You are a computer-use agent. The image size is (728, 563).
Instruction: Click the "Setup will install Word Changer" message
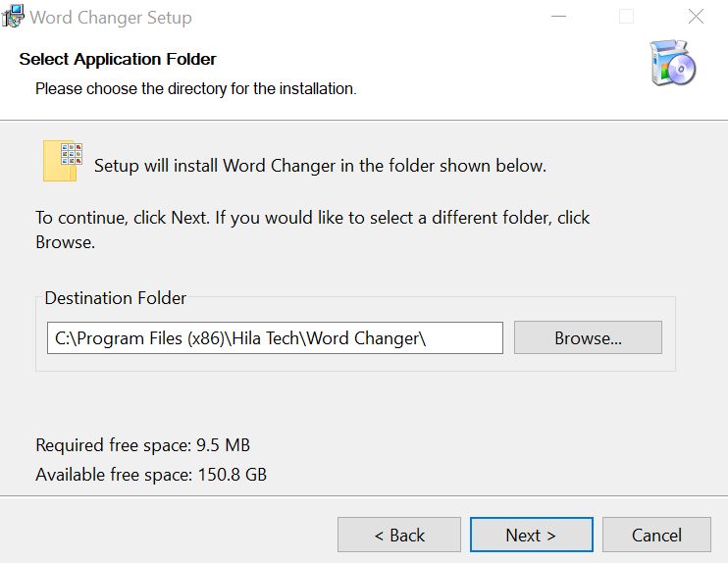point(320,166)
